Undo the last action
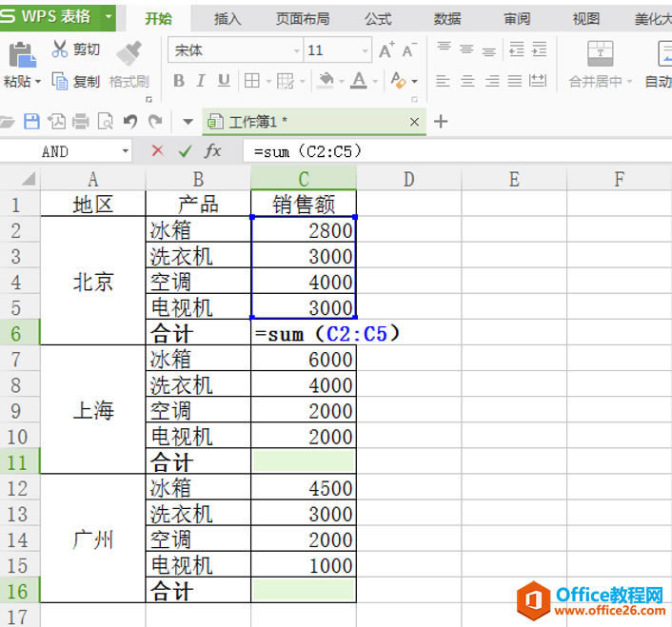Viewport: 672px width, 627px height. coord(130,122)
